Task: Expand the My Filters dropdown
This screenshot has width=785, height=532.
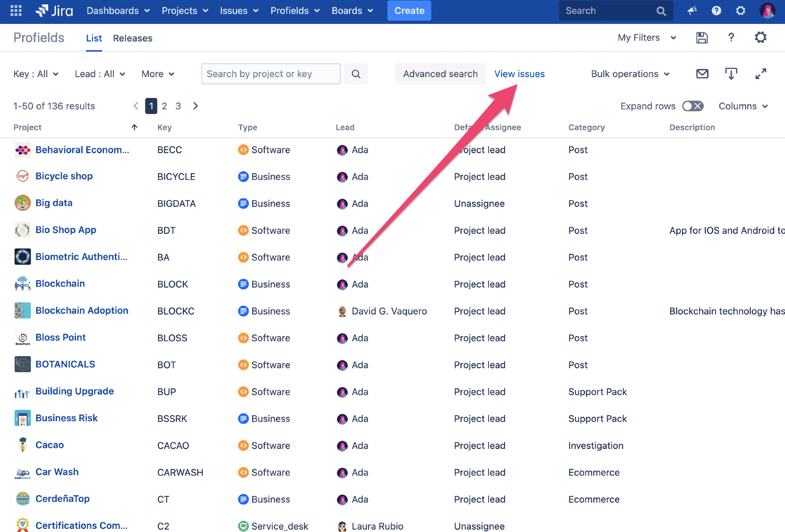Action: click(x=647, y=38)
